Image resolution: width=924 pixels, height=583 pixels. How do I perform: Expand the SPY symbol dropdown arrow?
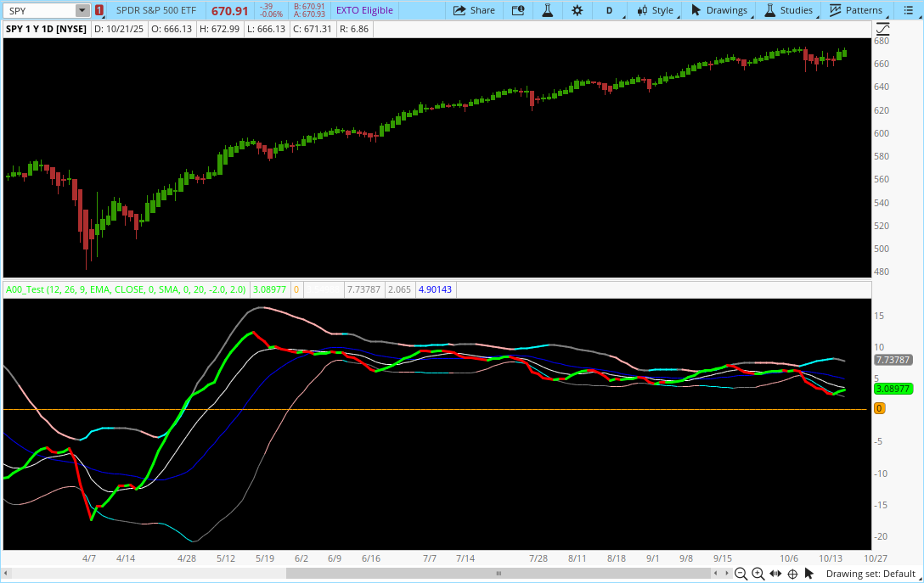(82, 10)
